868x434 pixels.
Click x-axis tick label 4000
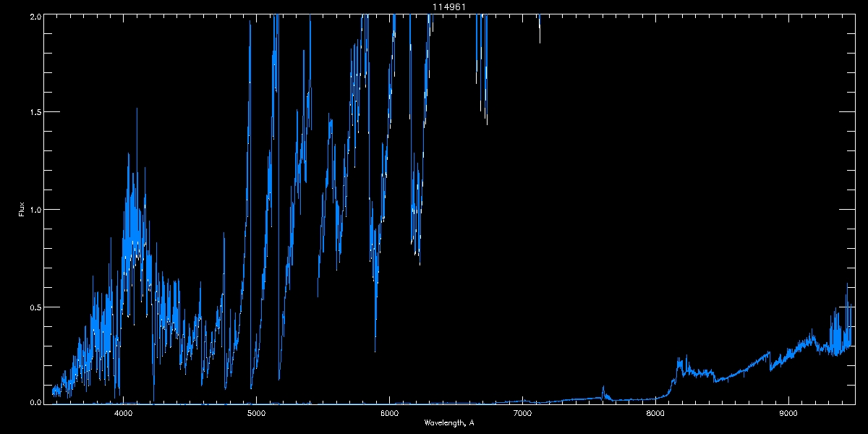[x=123, y=414]
